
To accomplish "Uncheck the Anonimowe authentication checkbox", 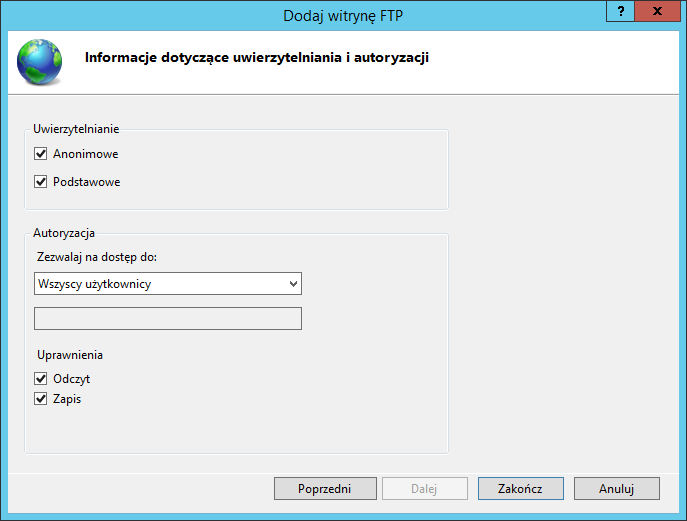I will pyautogui.click(x=41, y=154).
